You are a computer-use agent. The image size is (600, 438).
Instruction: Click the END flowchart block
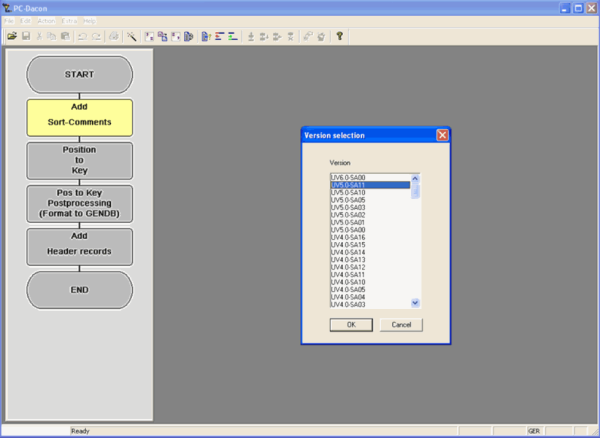click(x=80, y=290)
